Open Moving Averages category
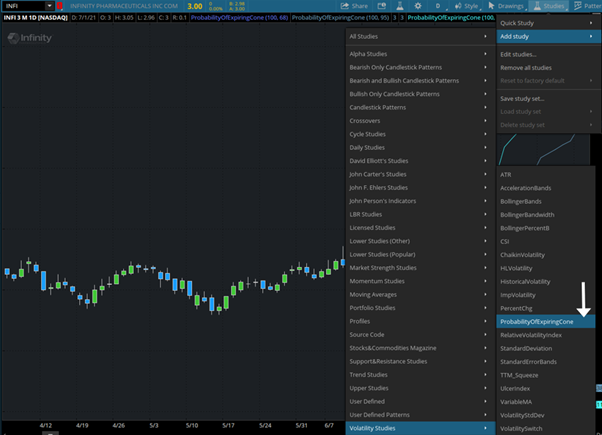Viewport: 602px width, 435px height. click(x=418, y=295)
